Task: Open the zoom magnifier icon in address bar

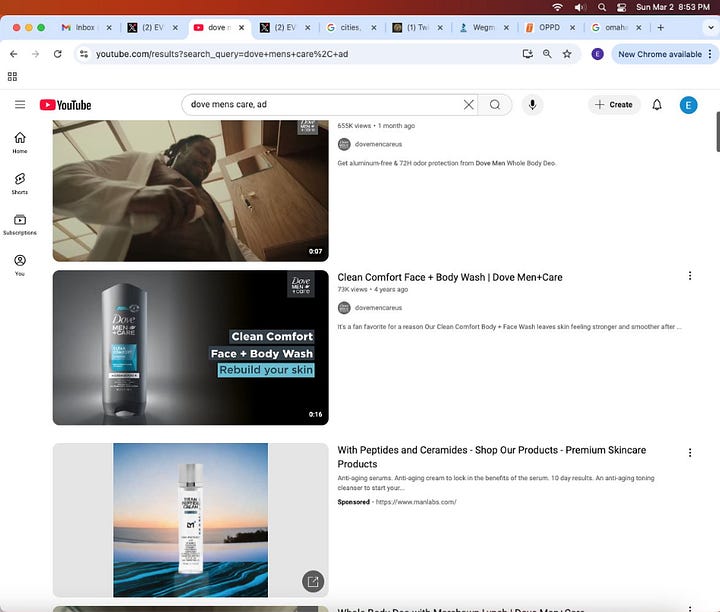Action: click(x=547, y=54)
